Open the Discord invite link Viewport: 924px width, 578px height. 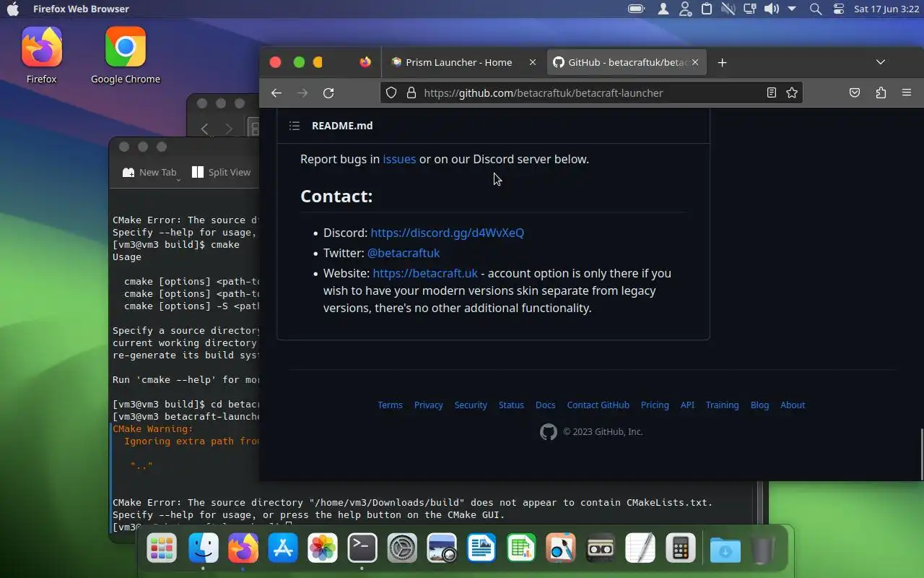coord(447,233)
